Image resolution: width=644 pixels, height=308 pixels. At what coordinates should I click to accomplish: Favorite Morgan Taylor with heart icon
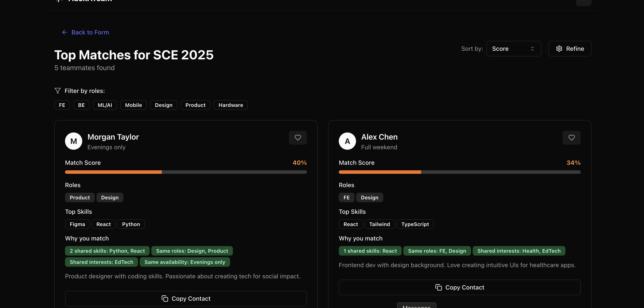coord(298,138)
